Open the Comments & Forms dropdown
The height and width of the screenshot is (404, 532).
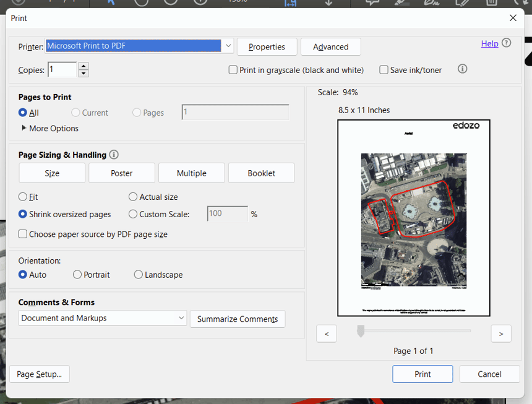pyautogui.click(x=103, y=318)
